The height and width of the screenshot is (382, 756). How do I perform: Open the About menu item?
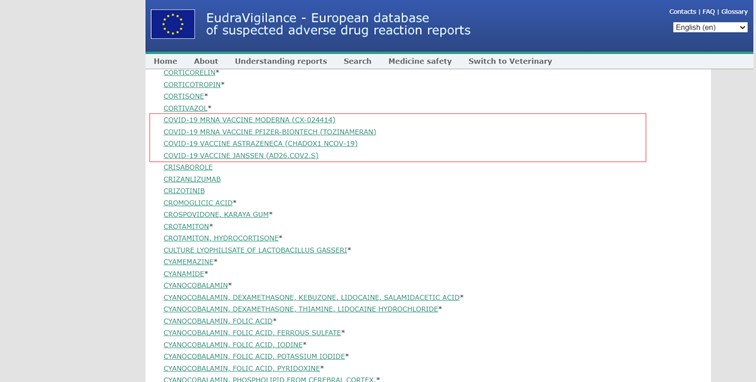[x=206, y=61]
